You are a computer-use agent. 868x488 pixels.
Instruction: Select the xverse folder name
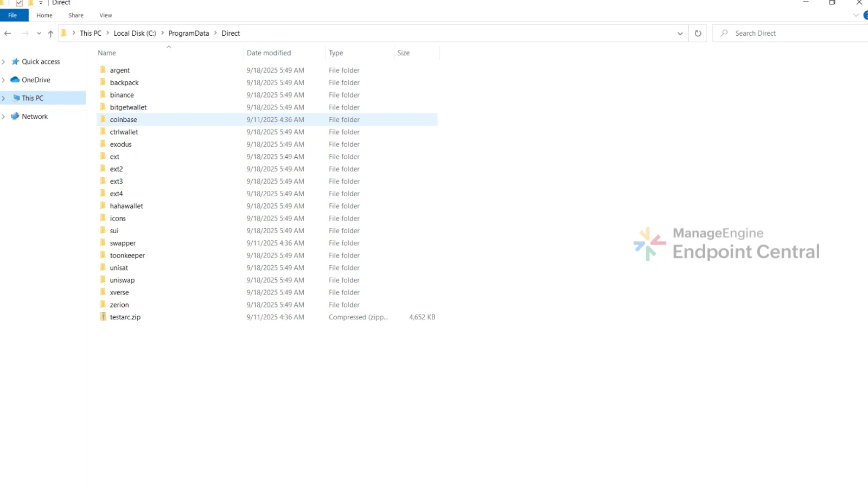[x=119, y=292]
